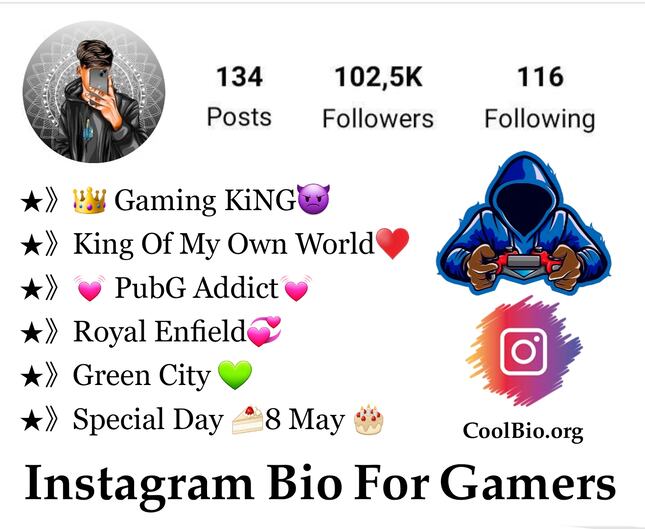Click the pink heart before PubG Addict

(x=89, y=288)
